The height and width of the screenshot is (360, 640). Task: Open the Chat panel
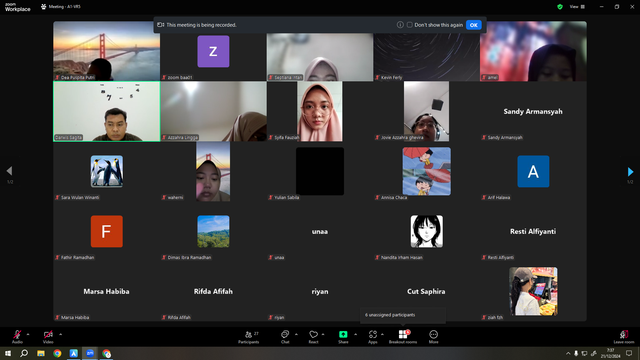click(x=285, y=337)
